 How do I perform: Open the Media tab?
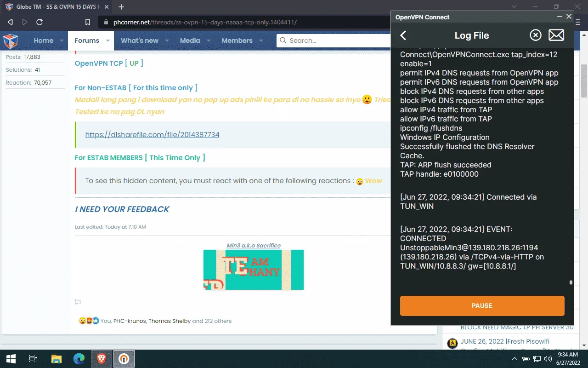coord(190,40)
